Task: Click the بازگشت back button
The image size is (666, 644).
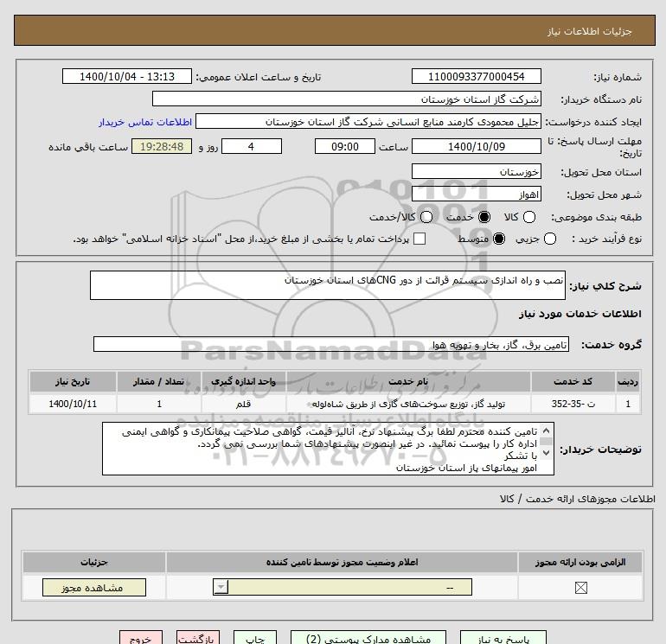Action: (198, 638)
